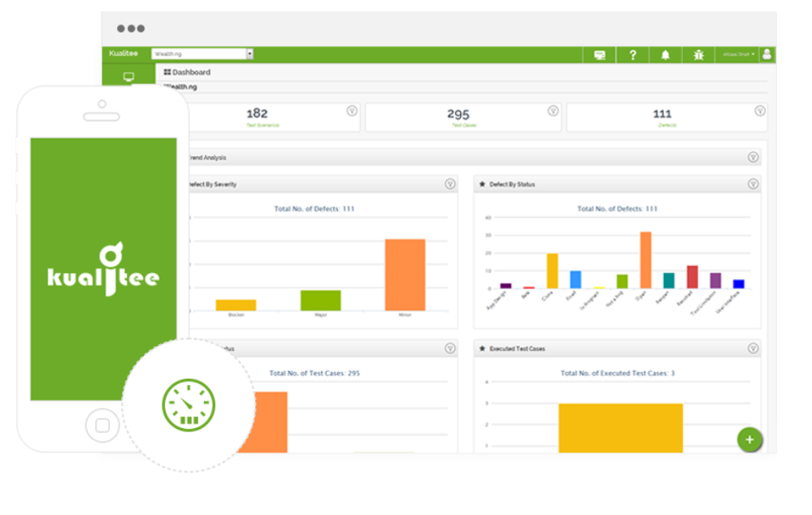Collapse the 295 Test Cases card
This screenshot has width=812, height=515.
[x=553, y=110]
